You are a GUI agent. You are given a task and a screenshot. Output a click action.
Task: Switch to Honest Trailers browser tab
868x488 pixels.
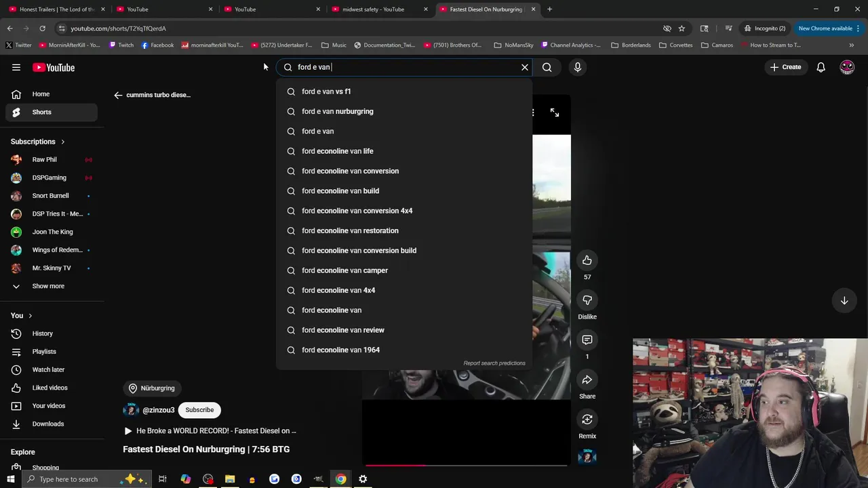(56, 9)
